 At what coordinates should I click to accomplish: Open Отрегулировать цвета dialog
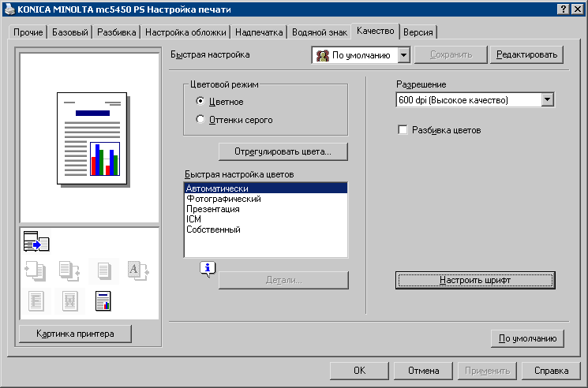(283, 151)
